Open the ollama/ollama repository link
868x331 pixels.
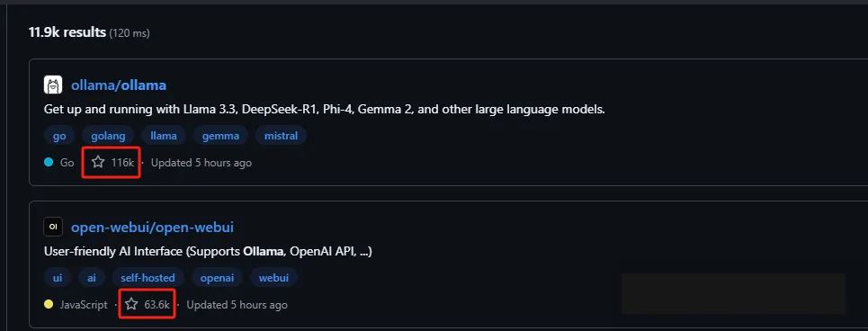pyautogui.click(x=119, y=85)
